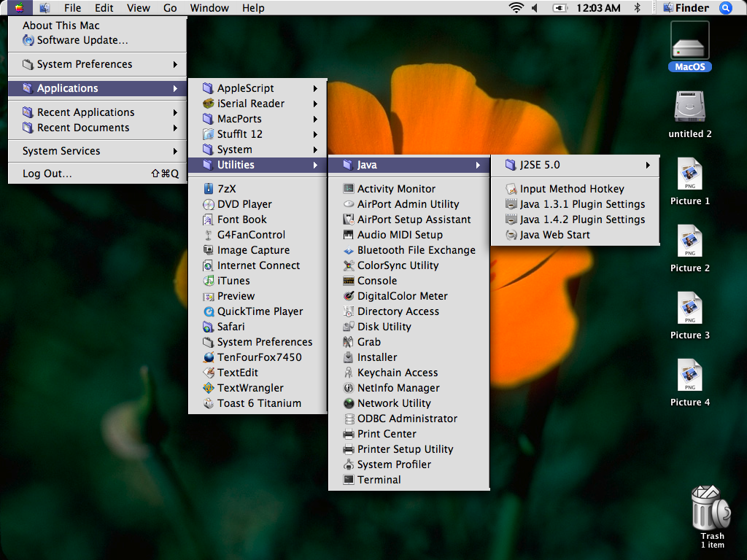Launch Bluetooth File Exchange
Viewport: 747px width, 560px height.
[409, 250]
